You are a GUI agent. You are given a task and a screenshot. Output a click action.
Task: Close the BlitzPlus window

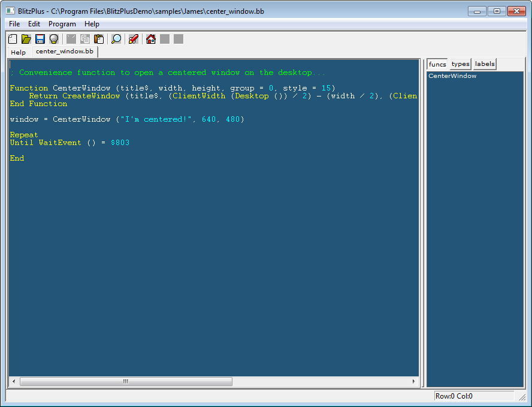click(516, 11)
